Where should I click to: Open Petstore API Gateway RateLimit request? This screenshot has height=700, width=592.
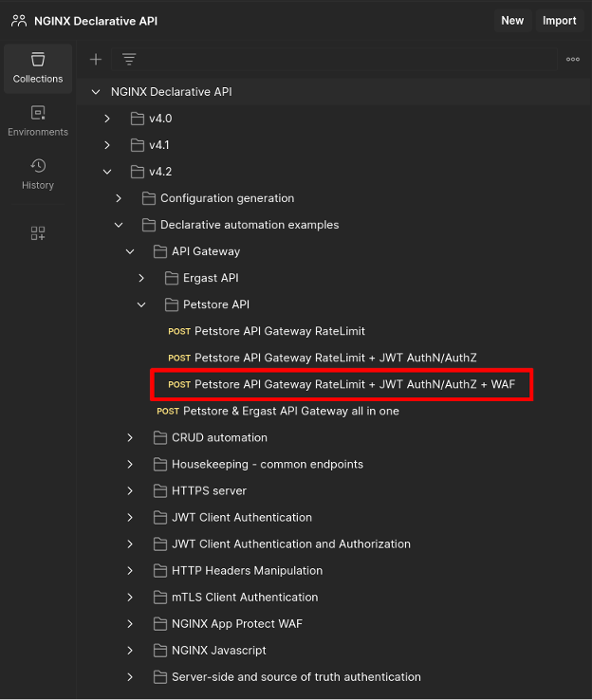[x=279, y=331]
